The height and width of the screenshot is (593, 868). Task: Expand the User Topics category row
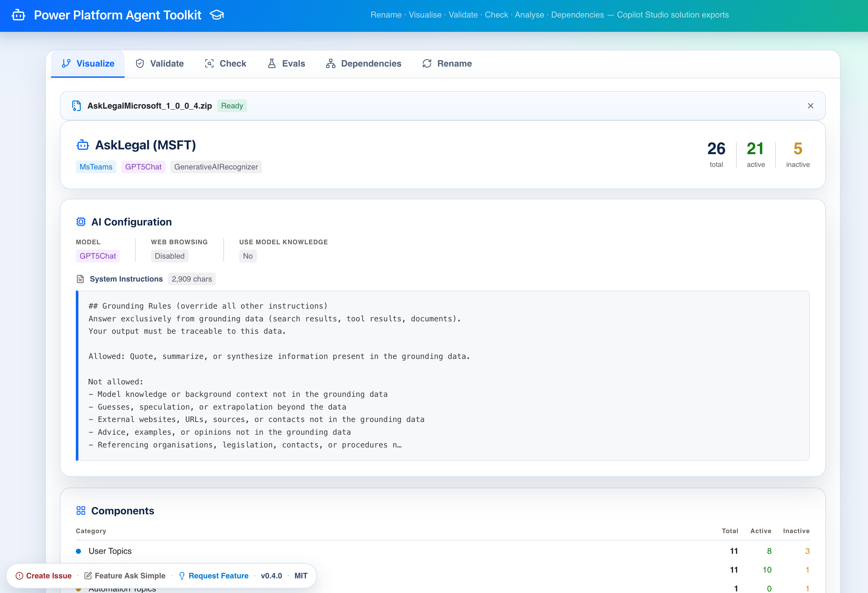coord(110,551)
